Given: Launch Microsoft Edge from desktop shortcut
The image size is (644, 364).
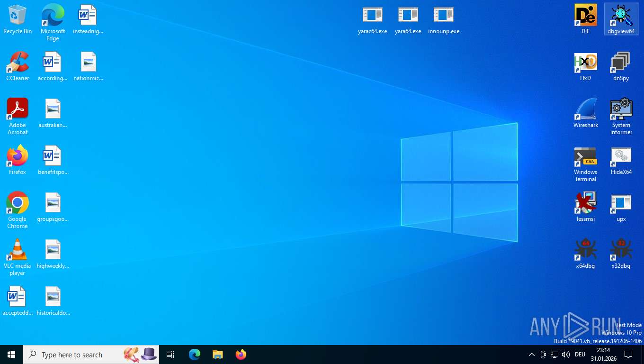Looking at the screenshot, I should pyautogui.click(x=53, y=23).
